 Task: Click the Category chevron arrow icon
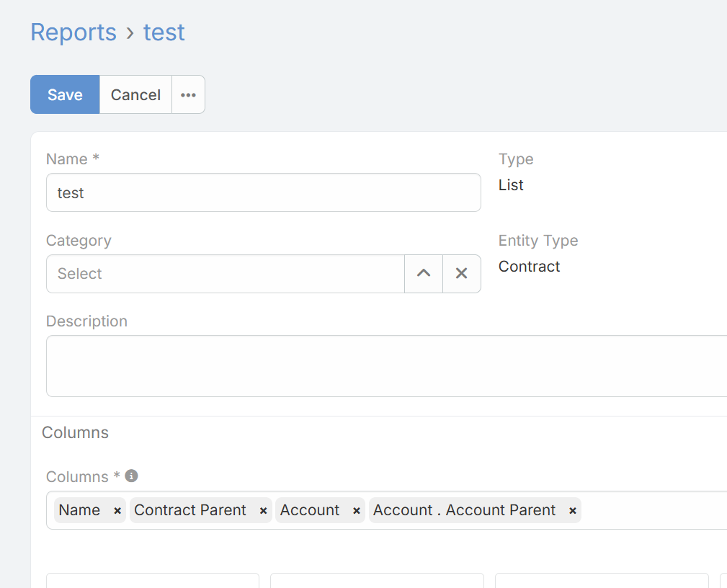click(x=424, y=274)
